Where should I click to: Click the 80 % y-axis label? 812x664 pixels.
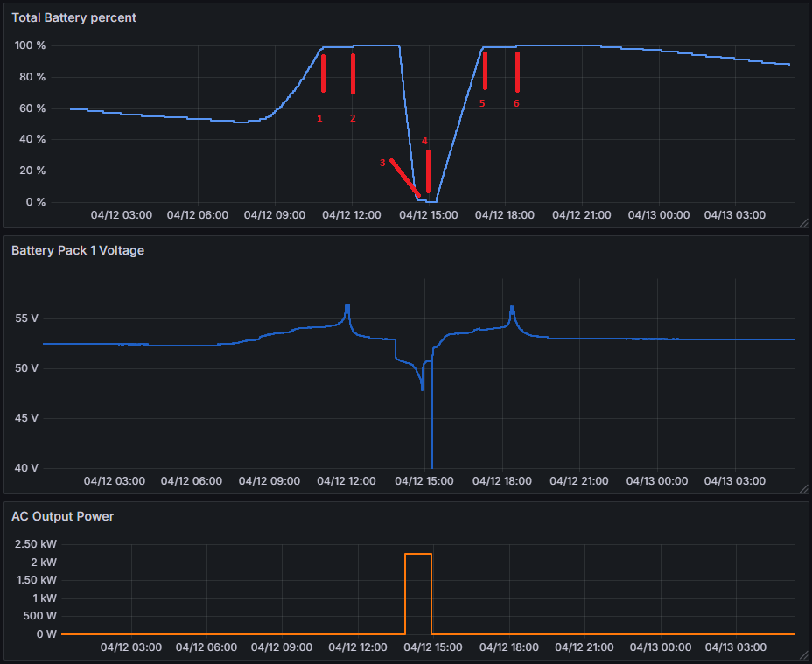pyautogui.click(x=32, y=77)
